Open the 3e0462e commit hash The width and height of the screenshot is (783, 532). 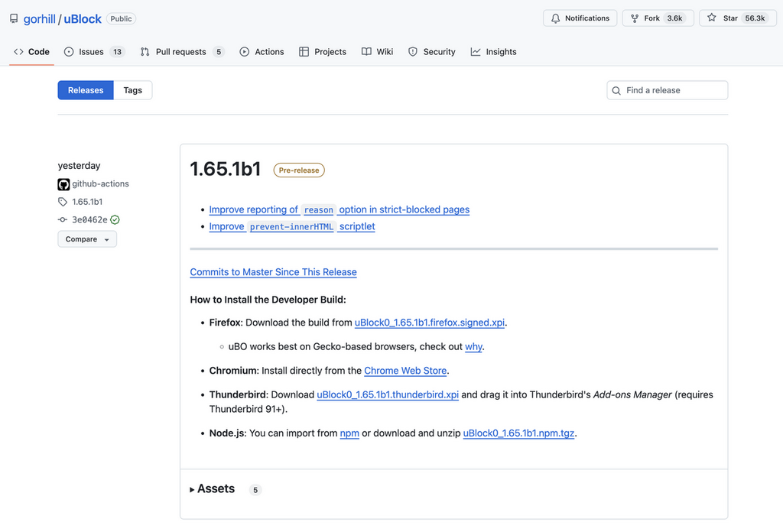89,219
